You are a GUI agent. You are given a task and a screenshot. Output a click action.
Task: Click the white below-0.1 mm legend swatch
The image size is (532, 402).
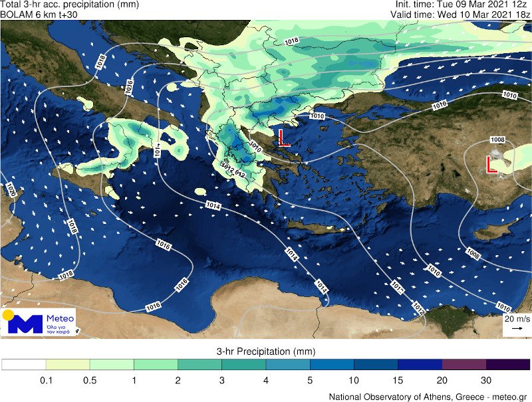click(23, 364)
